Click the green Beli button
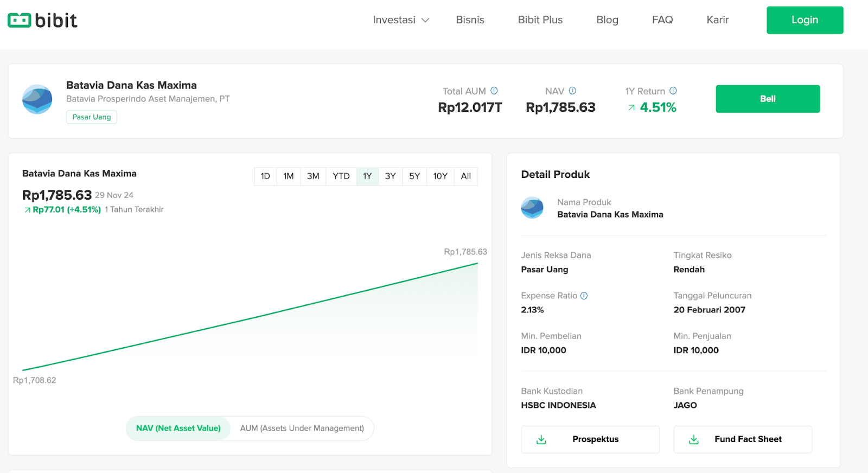The image size is (868, 473). click(x=768, y=99)
